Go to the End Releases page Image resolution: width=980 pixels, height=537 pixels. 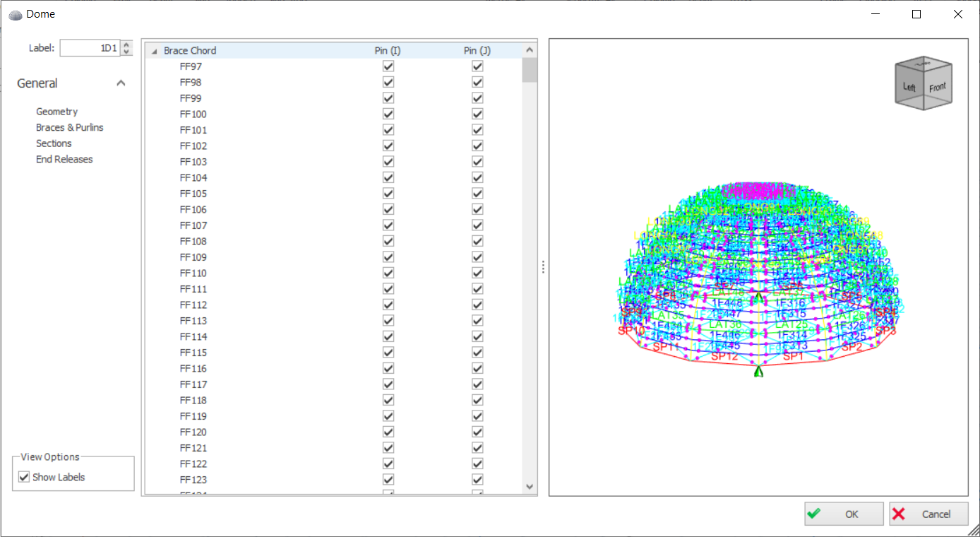[x=64, y=159]
